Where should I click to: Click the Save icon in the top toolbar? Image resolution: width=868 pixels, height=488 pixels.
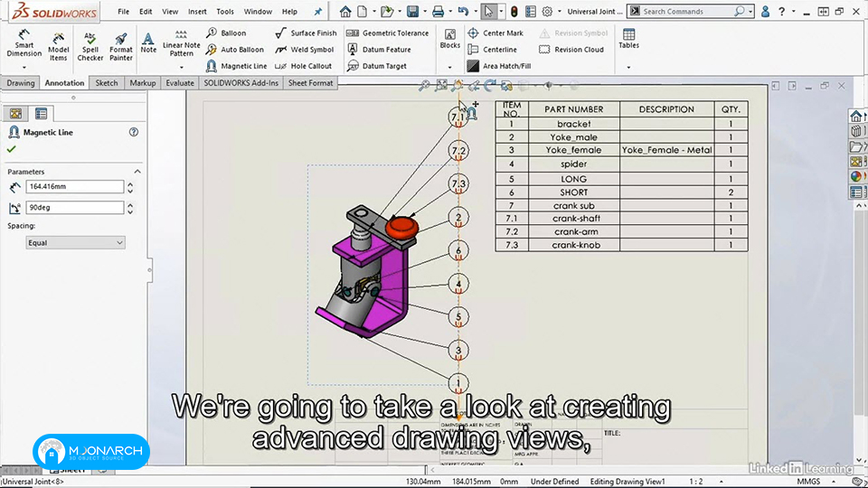412,11
